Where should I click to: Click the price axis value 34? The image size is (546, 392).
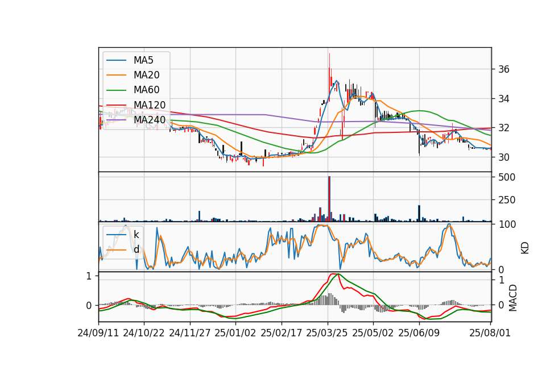[x=504, y=99]
